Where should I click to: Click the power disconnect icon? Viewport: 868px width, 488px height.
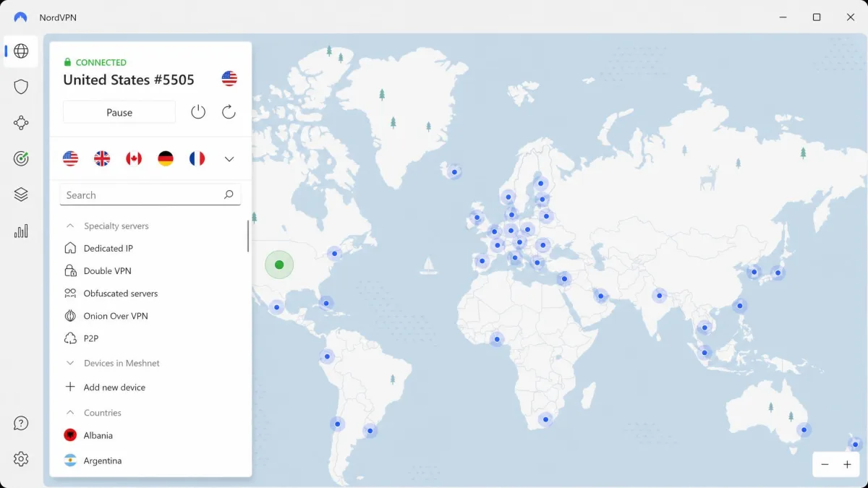(x=198, y=112)
